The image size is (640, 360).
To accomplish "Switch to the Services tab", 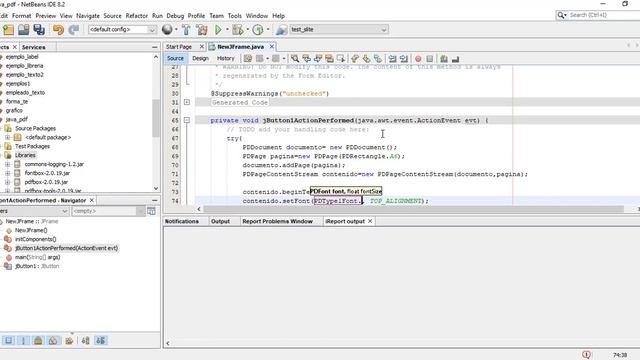I will click(x=33, y=47).
